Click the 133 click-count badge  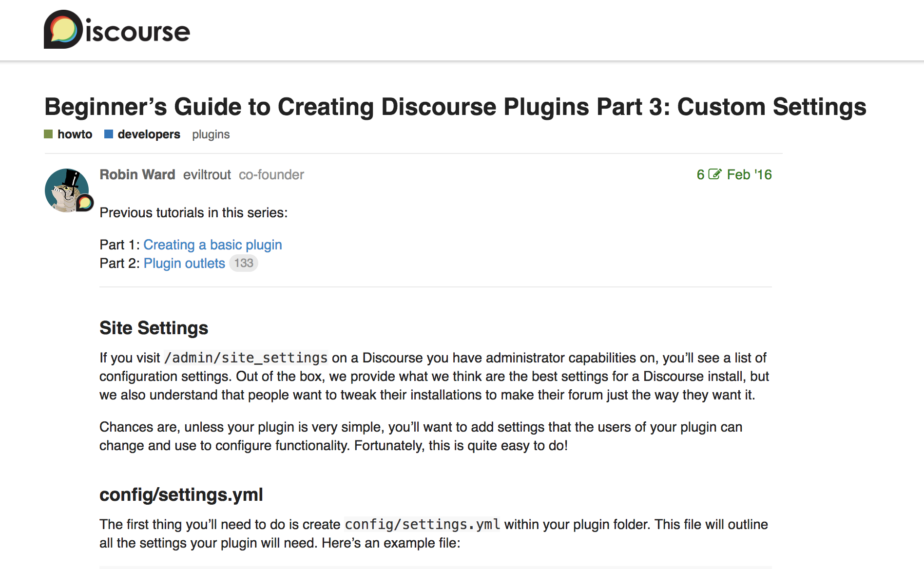(244, 263)
